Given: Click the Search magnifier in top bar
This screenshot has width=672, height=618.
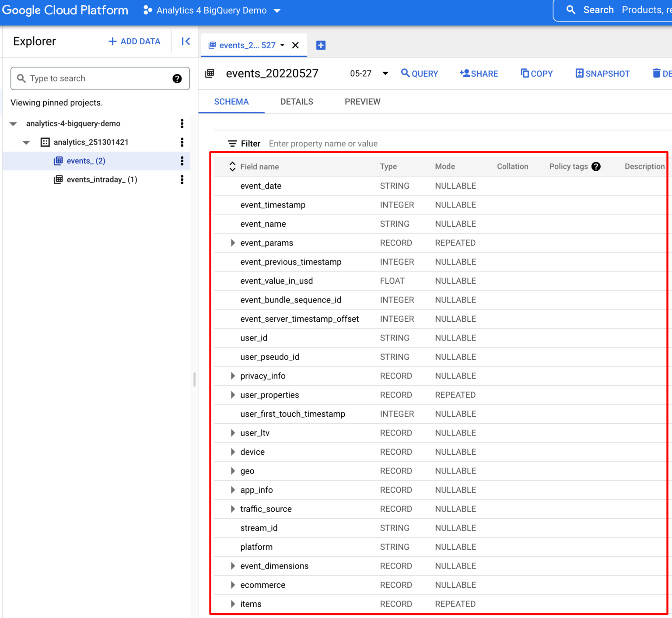Looking at the screenshot, I should click(x=570, y=10).
